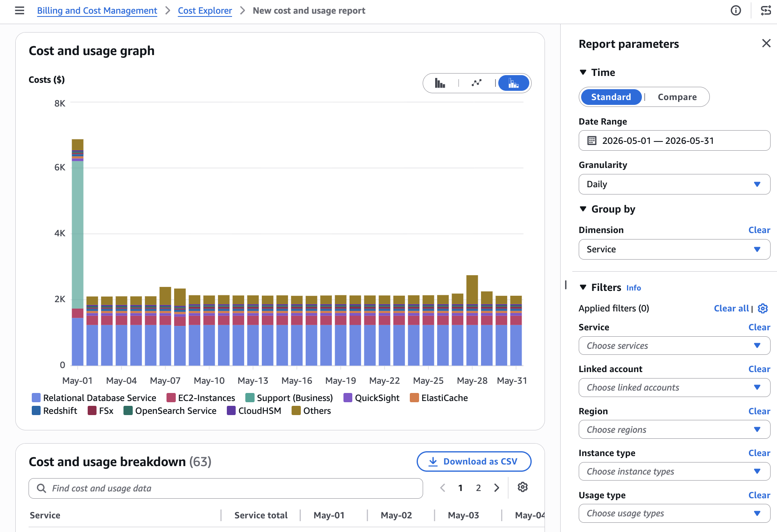Sort by Service total column header
This screenshot has width=777, height=532.
pos(261,515)
